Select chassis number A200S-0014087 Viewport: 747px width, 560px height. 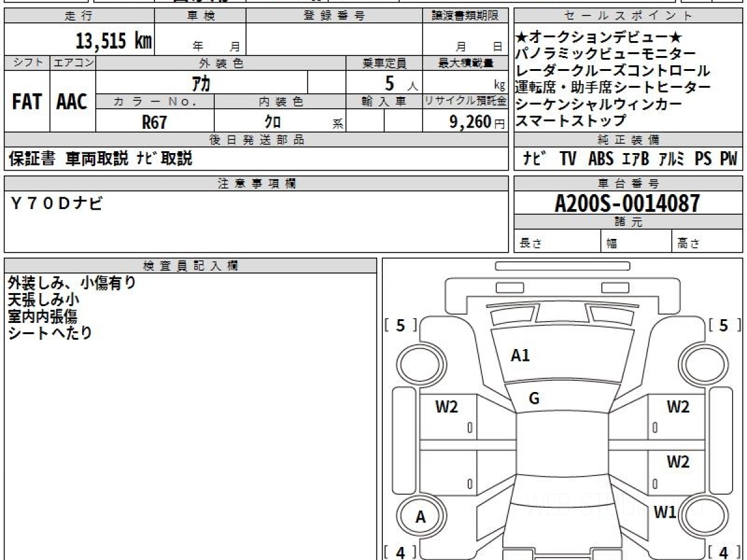(627, 203)
